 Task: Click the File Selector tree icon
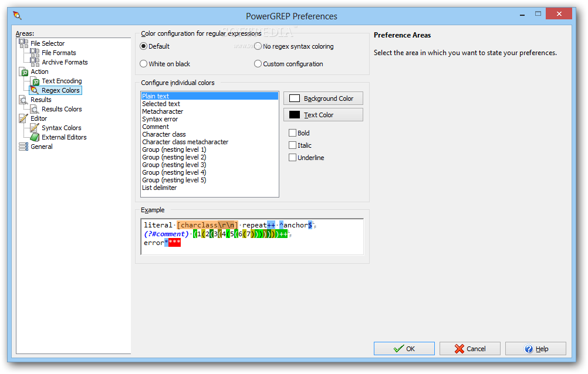coord(23,43)
